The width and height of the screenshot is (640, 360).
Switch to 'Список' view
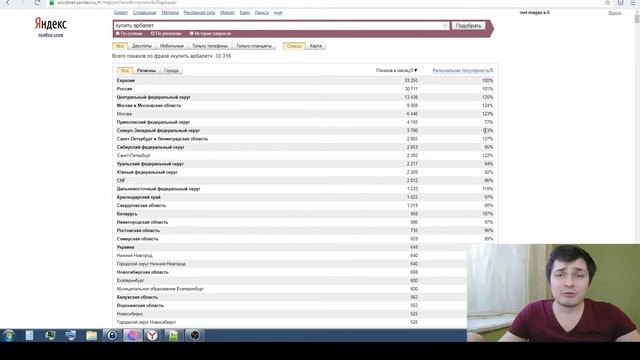pyautogui.click(x=294, y=46)
